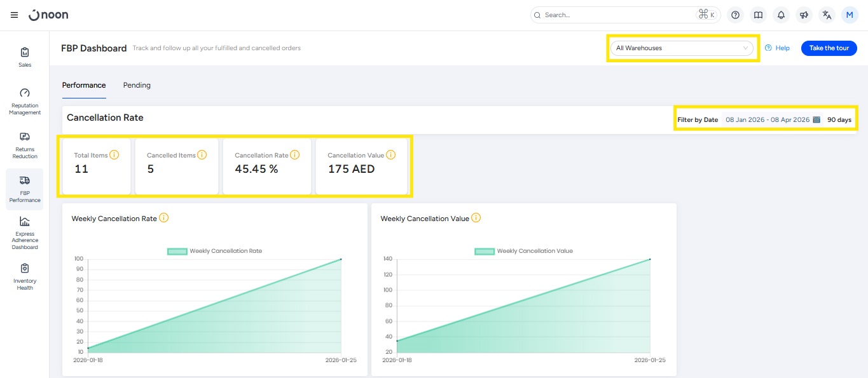Open the hamburger navigation menu
Image resolution: width=868 pixels, height=378 pixels.
coord(14,15)
